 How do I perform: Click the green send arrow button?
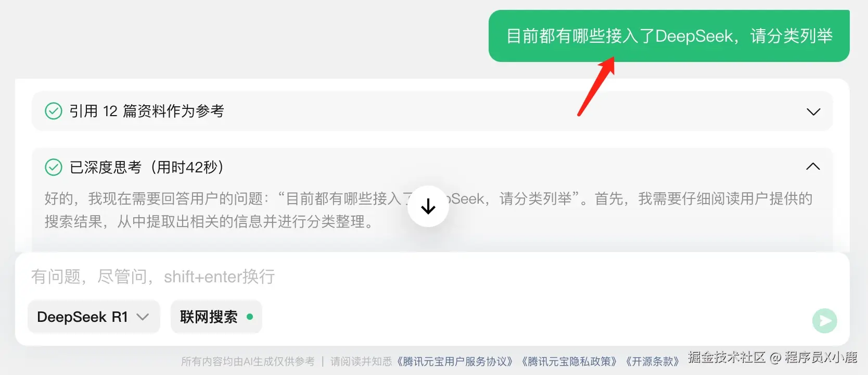[x=824, y=321]
